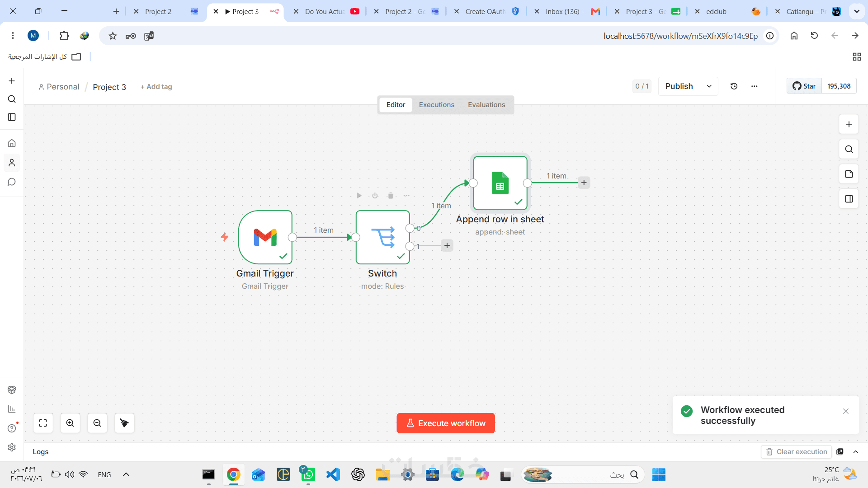This screenshot has height=488, width=868.
Task: Pop out the Logs panel
Action: [840, 452]
